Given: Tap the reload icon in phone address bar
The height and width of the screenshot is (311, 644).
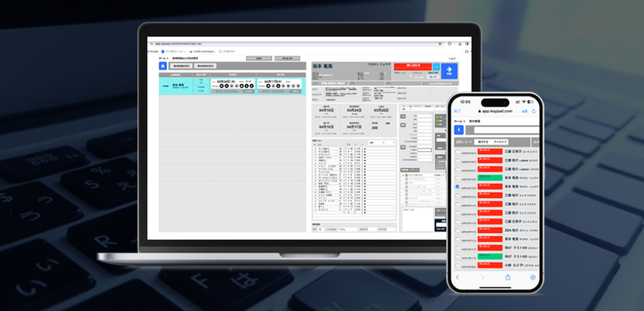Looking at the screenshot, I should pos(534,111).
